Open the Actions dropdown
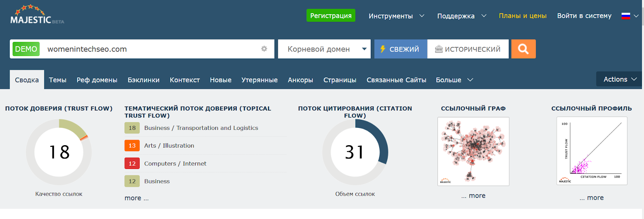 (x=619, y=79)
